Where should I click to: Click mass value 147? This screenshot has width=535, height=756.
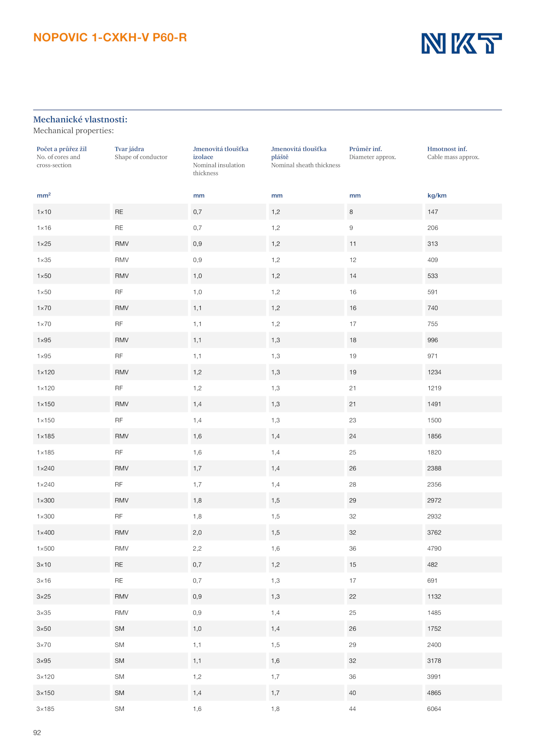[432, 211]
